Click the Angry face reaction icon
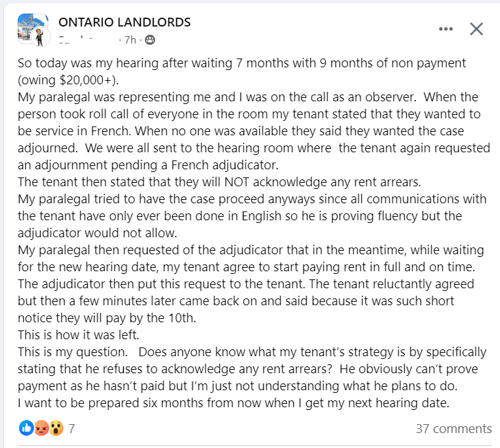The width and height of the screenshot is (500, 448). point(41,428)
